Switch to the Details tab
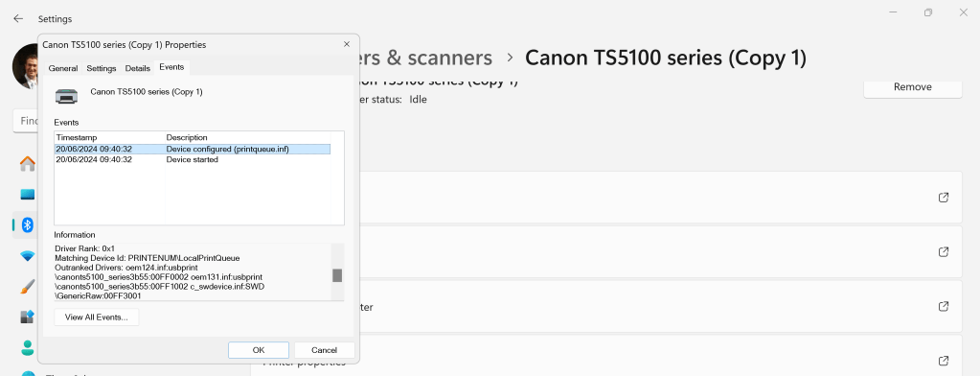The height and width of the screenshot is (376, 980). click(138, 68)
